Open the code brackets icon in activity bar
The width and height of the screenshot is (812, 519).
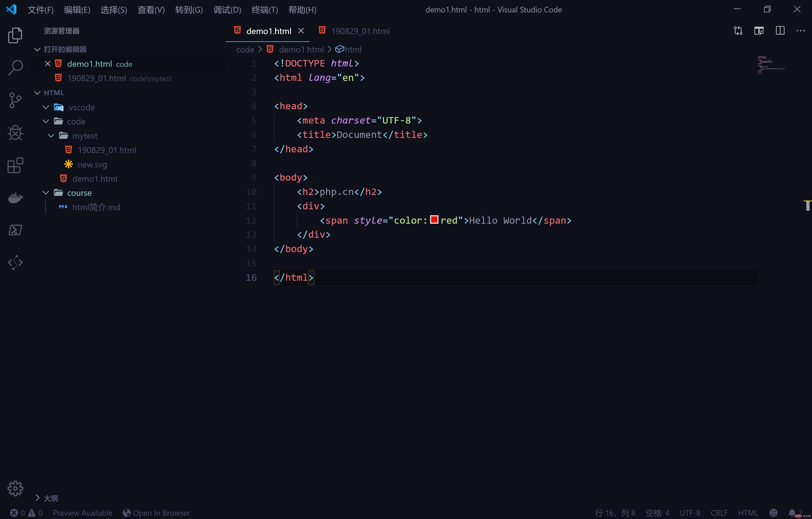point(15,263)
